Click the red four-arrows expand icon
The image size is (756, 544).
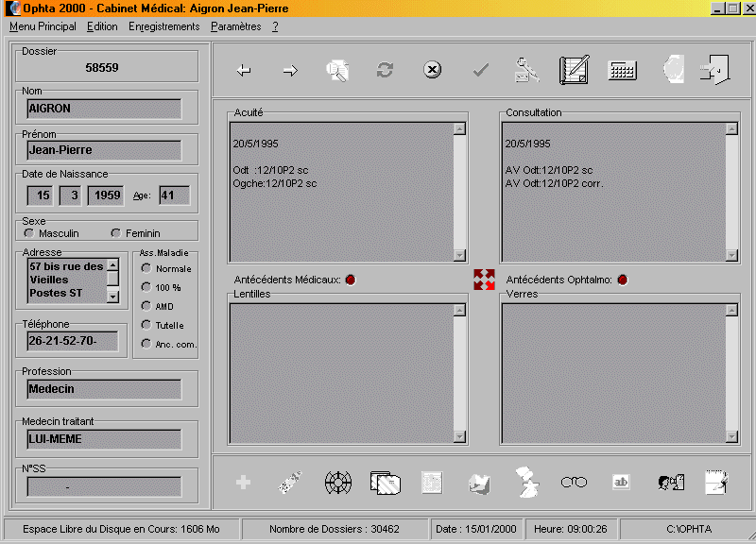(x=484, y=280)
